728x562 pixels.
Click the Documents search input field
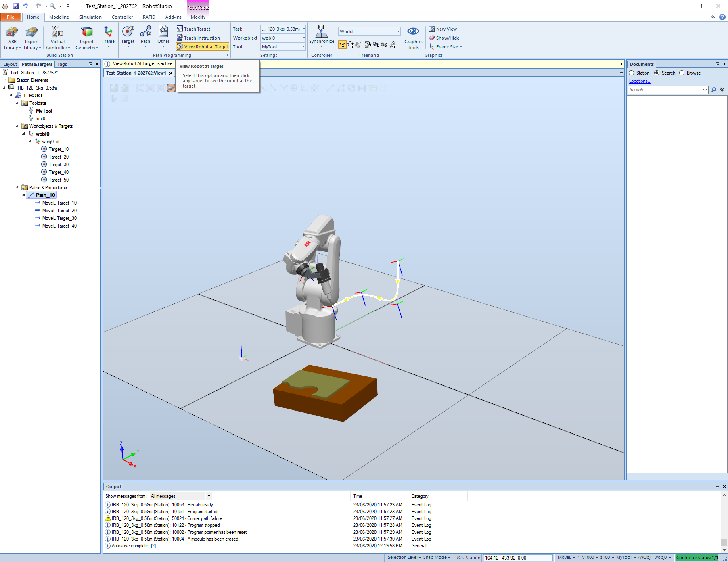pos(665,90)
